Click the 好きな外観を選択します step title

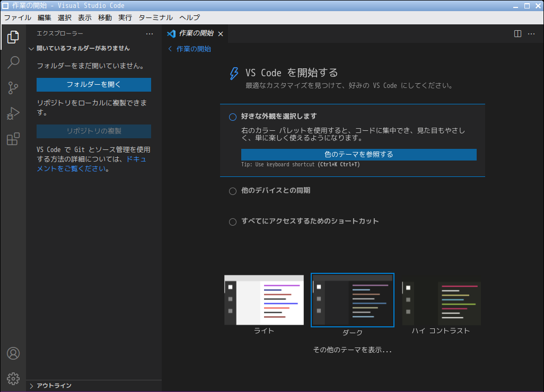[278, 117]
